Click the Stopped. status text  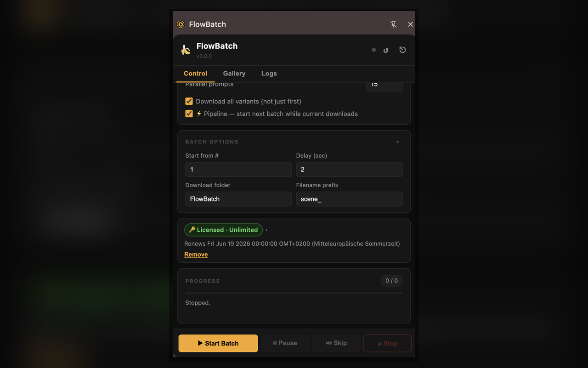pyautogui.click(x=198, y=303)
